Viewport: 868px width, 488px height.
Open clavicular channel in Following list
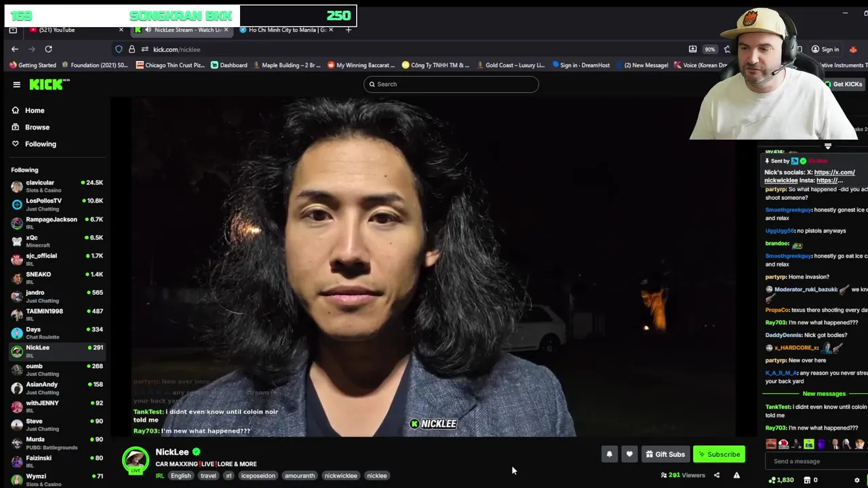pyautogui.click(x=57, y=186)
